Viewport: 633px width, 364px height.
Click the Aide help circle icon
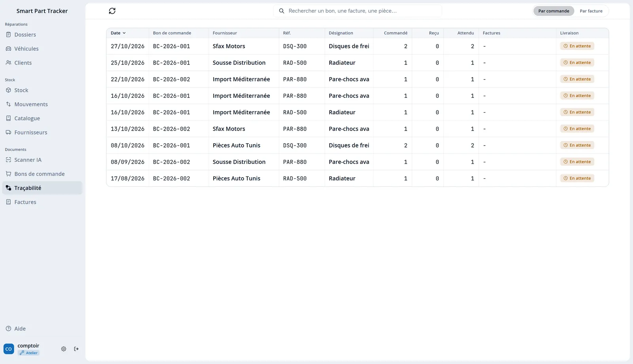click(8, 329)
